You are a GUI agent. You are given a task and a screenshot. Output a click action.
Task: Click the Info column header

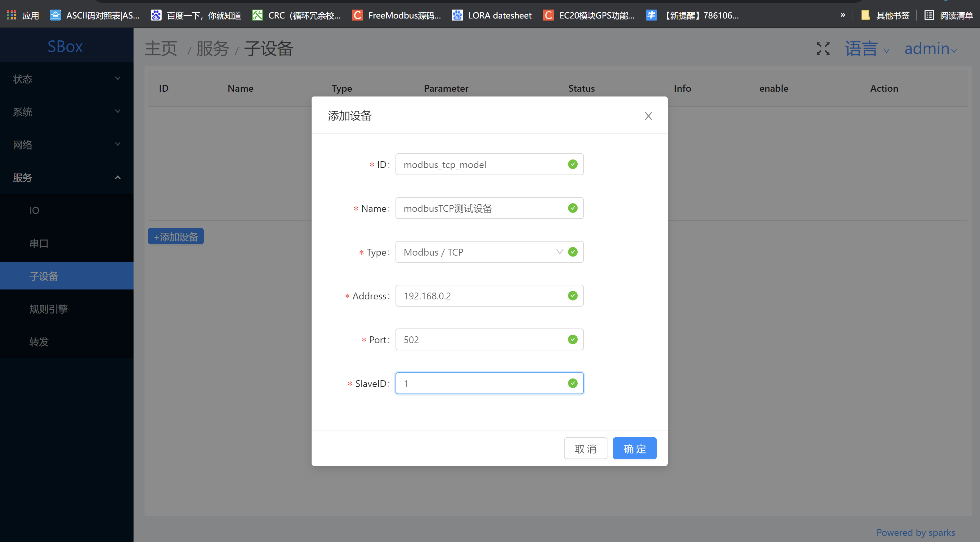[682, 88]
